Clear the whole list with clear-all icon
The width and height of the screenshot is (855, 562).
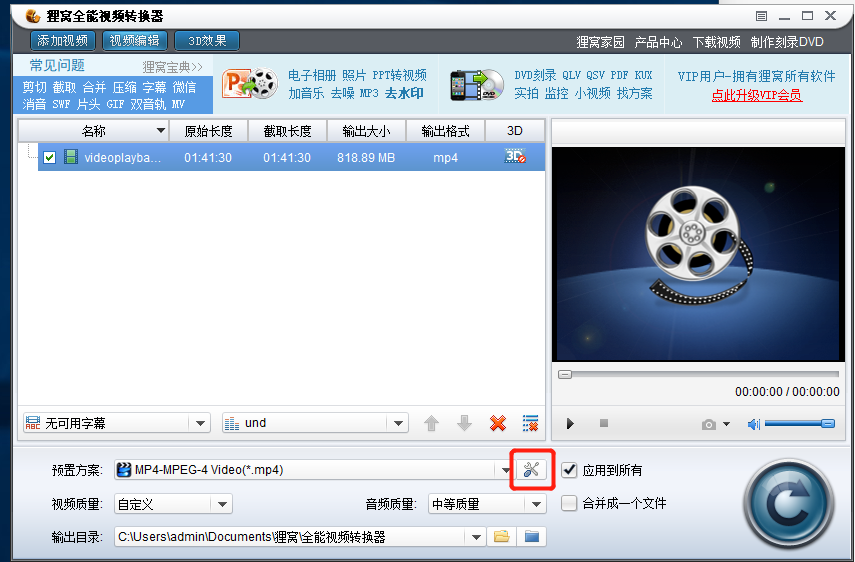[x=530, y=423]
